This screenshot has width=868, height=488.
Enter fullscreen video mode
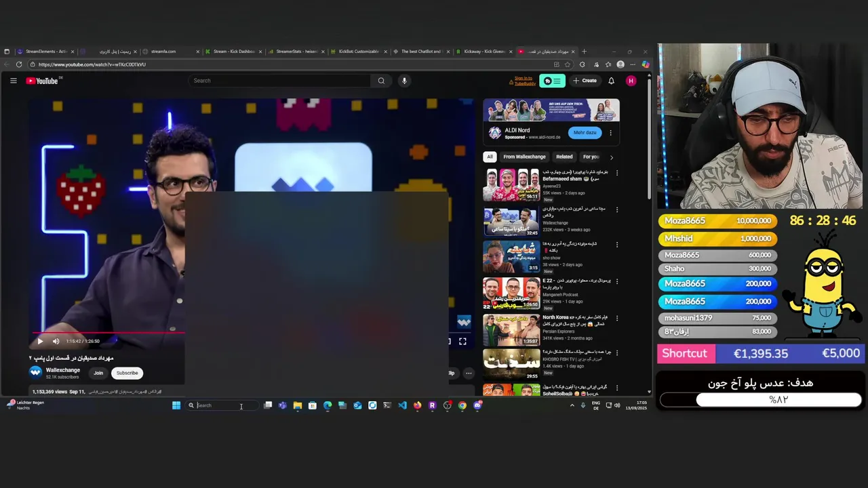(x=462, y=341)
